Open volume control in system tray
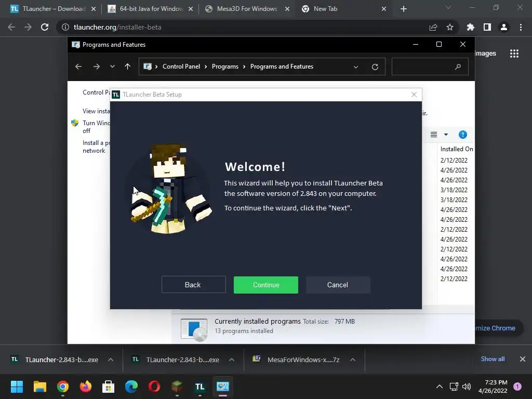532x399 pixels. (467, 387)
